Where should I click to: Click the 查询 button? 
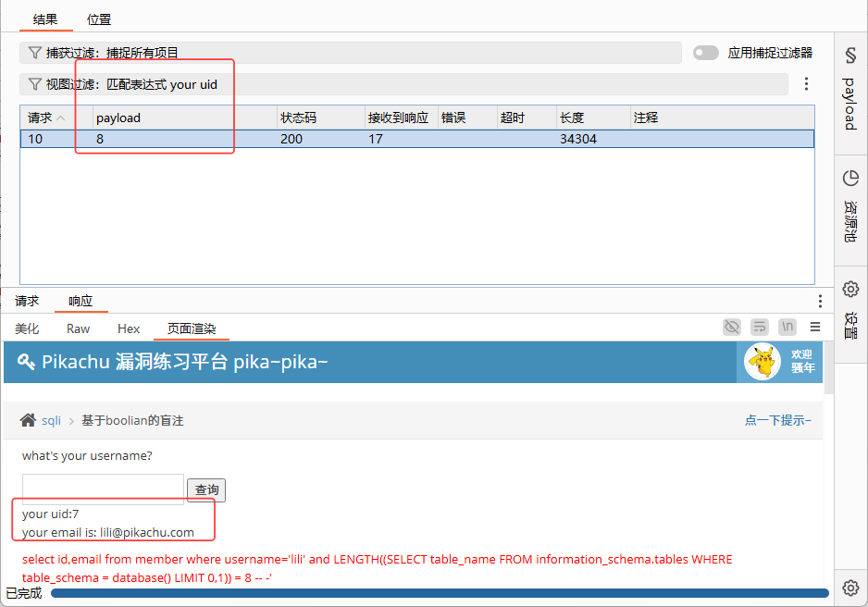click(x=206, y=490)
